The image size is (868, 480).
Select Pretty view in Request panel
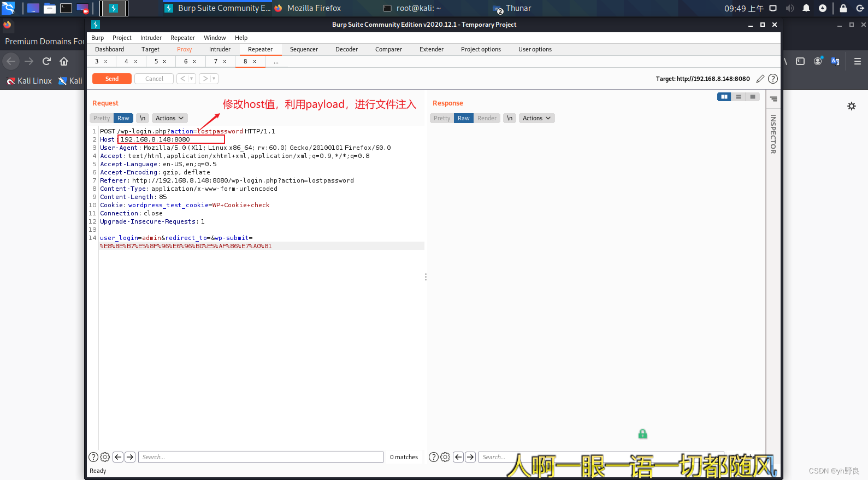pos(102,118)
